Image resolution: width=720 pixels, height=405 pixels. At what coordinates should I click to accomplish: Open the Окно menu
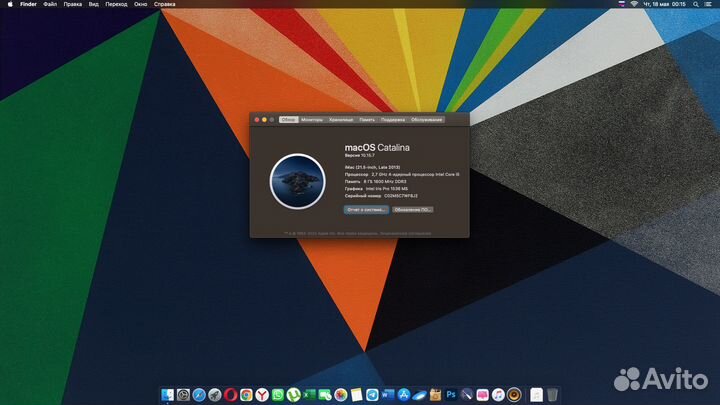tap(141, 4)
